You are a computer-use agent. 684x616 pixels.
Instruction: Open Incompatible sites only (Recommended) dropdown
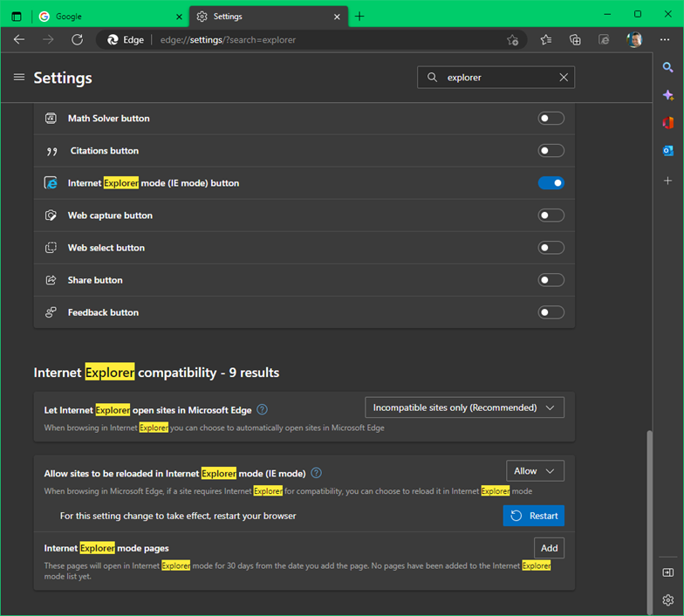(x=464, y=407)
